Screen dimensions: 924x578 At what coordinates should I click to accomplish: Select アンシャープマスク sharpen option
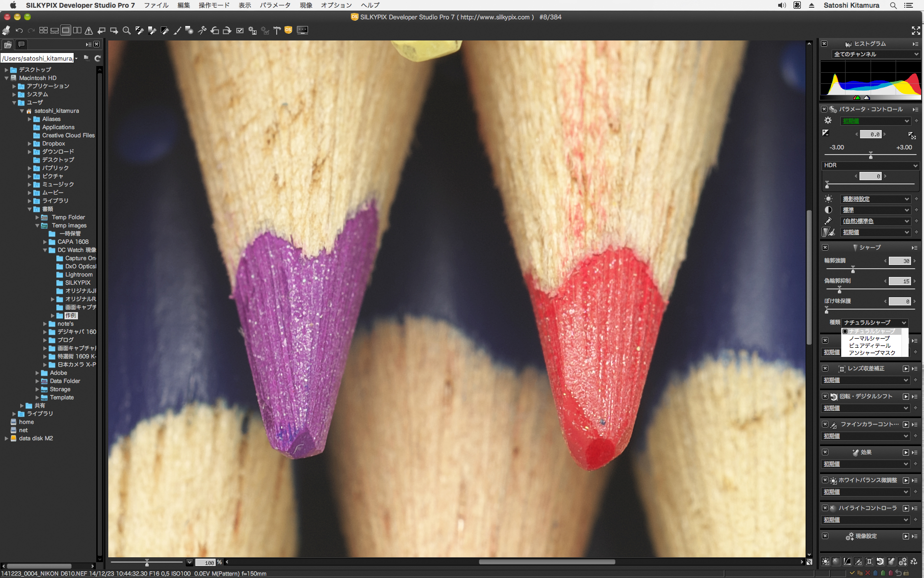pyautogui.click(x=872, y=353)
